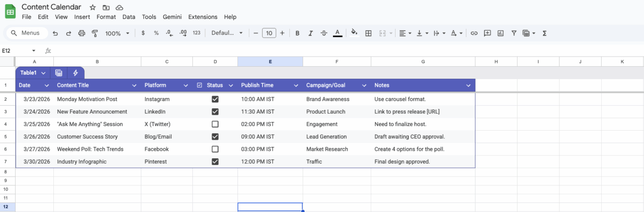Open the zoom 100% dropdown
Viewport: 644px width, 212px height.
pos(117,33)
